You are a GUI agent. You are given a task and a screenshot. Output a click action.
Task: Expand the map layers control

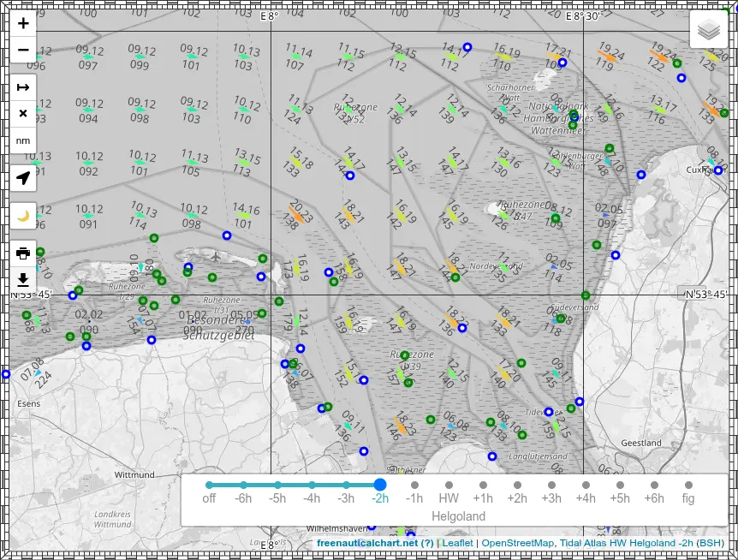click(x=708, y=32)
